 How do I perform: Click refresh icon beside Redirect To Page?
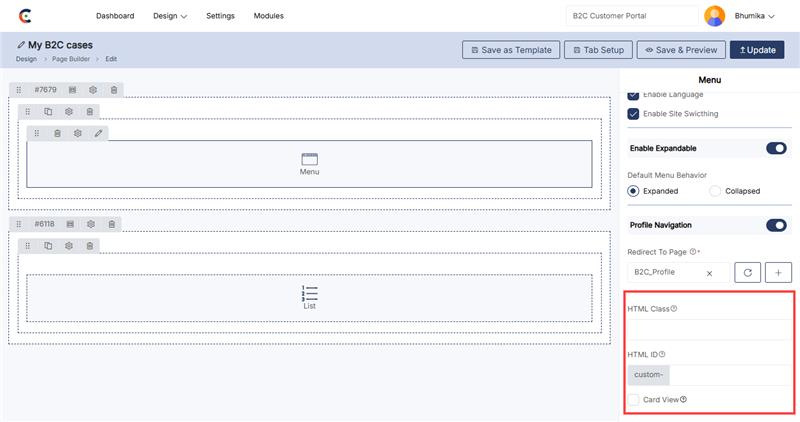[x=748, y=272]
